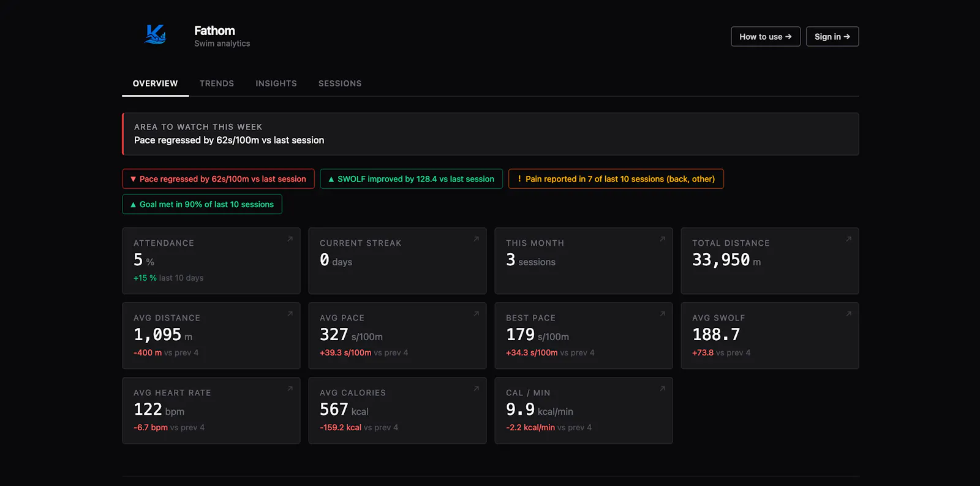Open the Total Distance card arrow icon
The image size is (980, 486).
point(848,239)
